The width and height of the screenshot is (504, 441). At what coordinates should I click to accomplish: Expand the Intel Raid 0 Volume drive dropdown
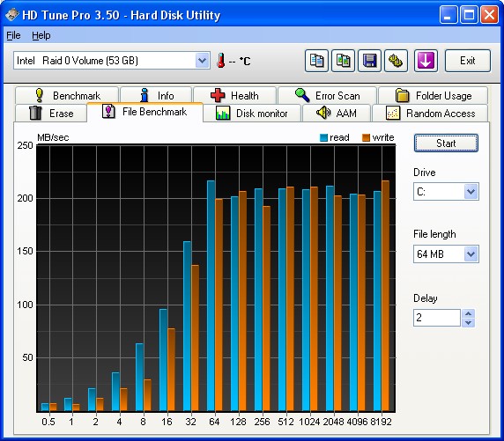202,61
